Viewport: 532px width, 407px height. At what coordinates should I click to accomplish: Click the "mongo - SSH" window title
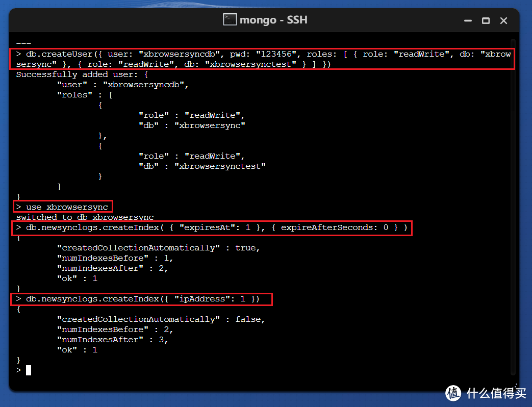(x=273, y=20)
